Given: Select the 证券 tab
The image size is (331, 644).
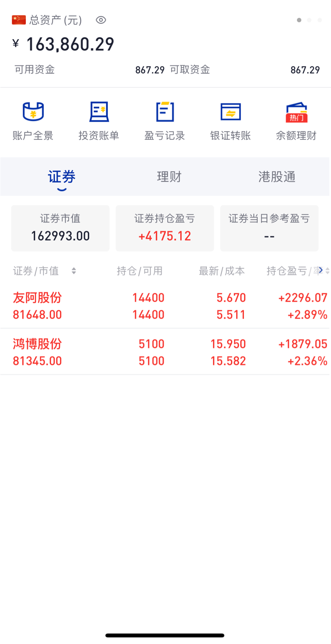Looking at the screenshot, I should (x=62, y=176).
